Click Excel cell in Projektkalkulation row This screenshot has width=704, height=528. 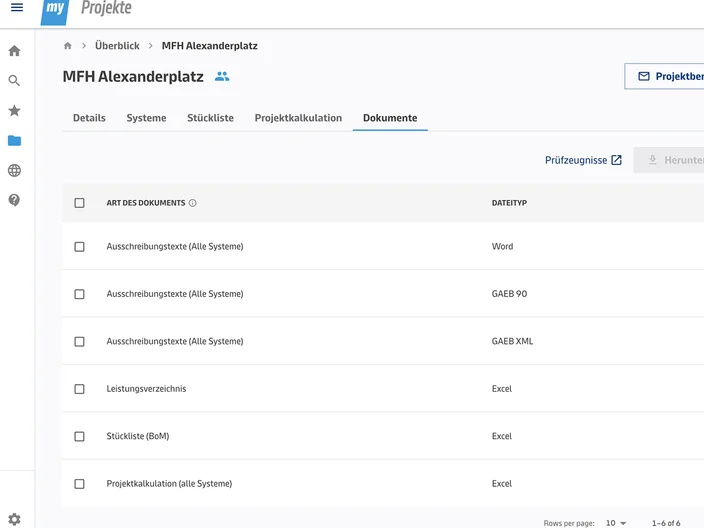(502, 484)
